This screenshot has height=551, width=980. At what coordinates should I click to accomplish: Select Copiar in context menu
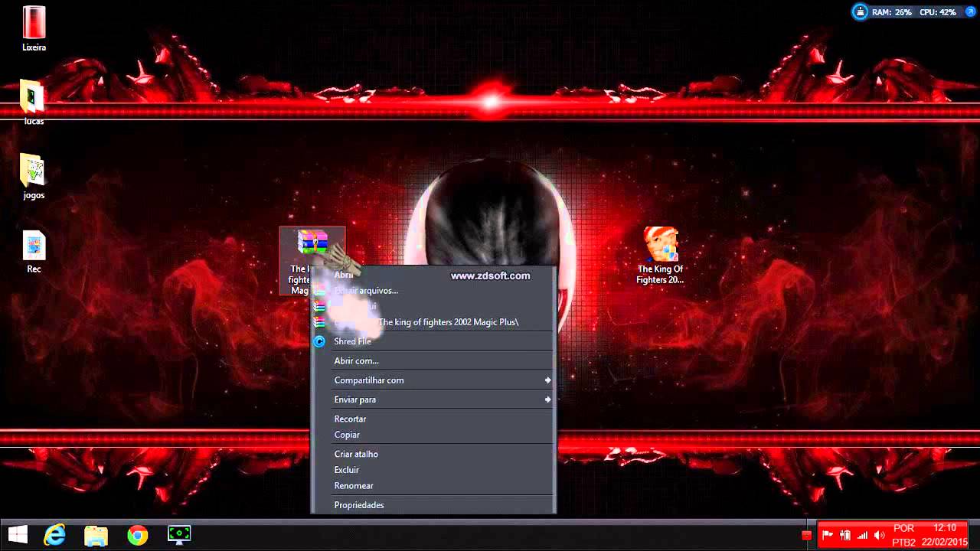pos(433,435)
